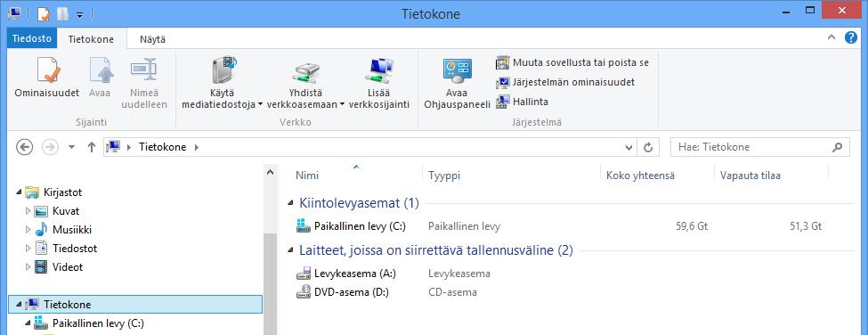Open Avaa Ohjauspaneeli control panel
868x335 pixels.
[x=458, y=84]
